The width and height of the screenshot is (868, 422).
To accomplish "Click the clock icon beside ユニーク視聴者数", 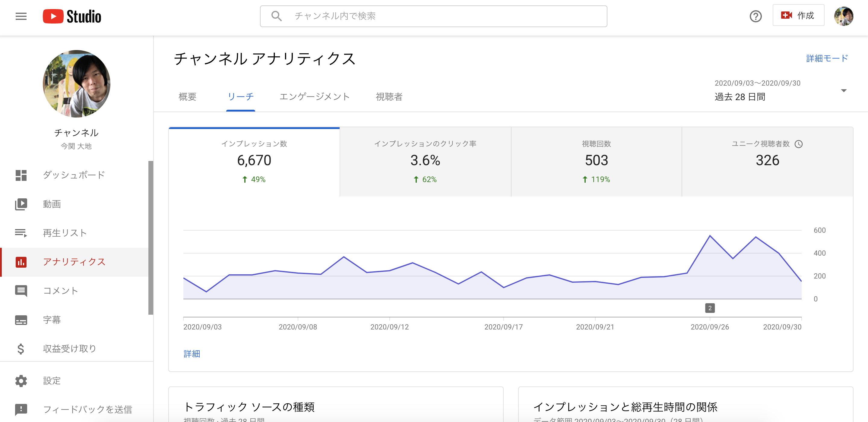I will pos(798,144).
